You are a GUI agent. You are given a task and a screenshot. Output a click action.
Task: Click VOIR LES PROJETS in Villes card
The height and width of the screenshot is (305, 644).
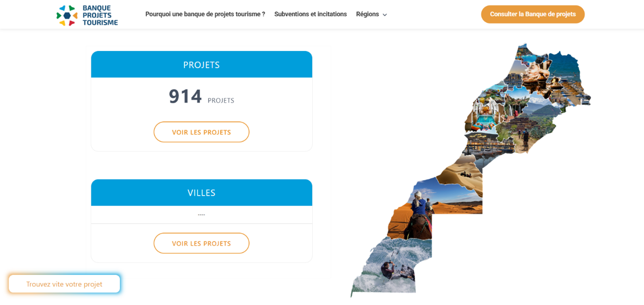(x=201, y=243)
